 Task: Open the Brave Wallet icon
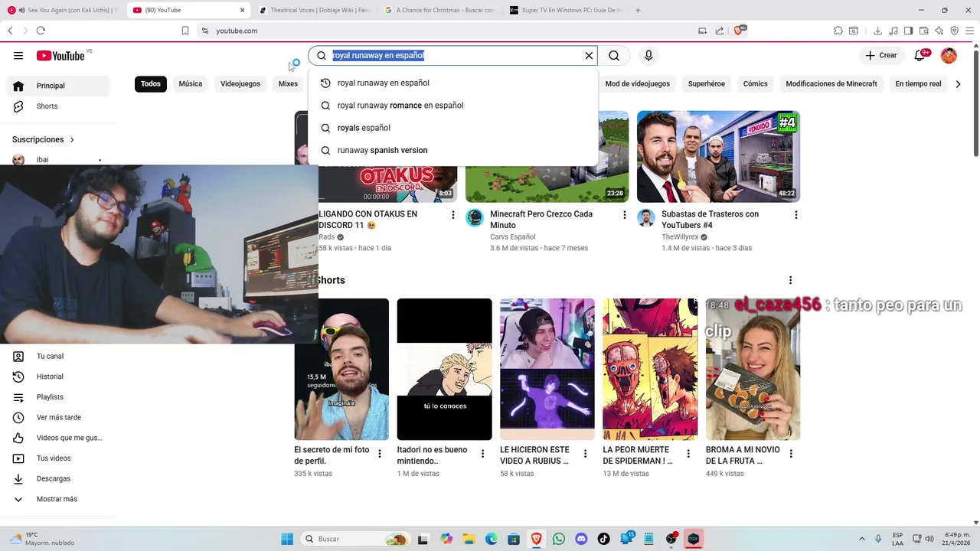pyautogui.click(x=923, y=31)
